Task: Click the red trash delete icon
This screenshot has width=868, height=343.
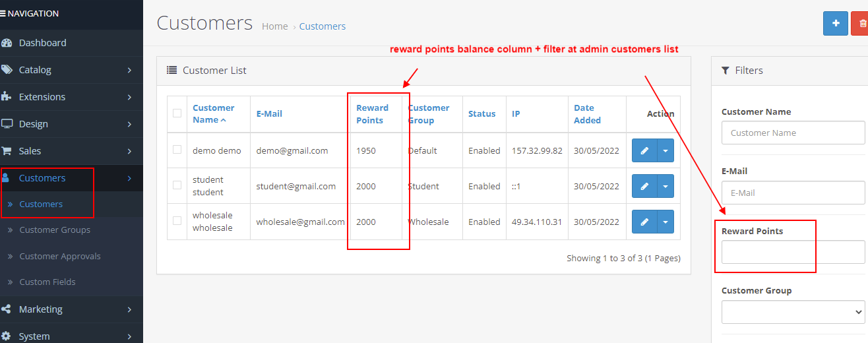Action: pos(861,23)
